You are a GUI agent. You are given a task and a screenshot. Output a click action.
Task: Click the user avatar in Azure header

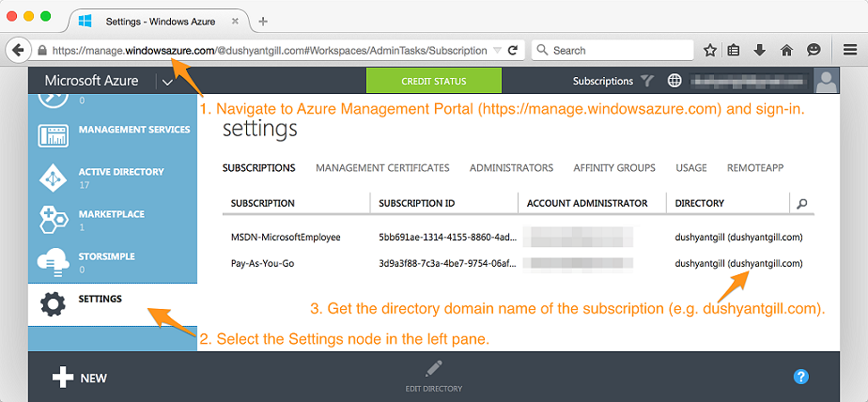(827, 81)
